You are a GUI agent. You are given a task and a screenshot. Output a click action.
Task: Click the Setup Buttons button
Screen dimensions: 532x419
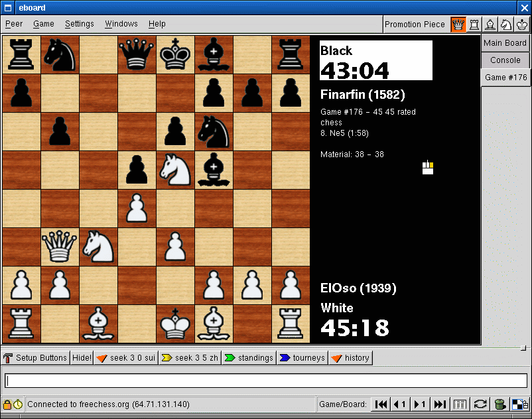pos(36,358)
